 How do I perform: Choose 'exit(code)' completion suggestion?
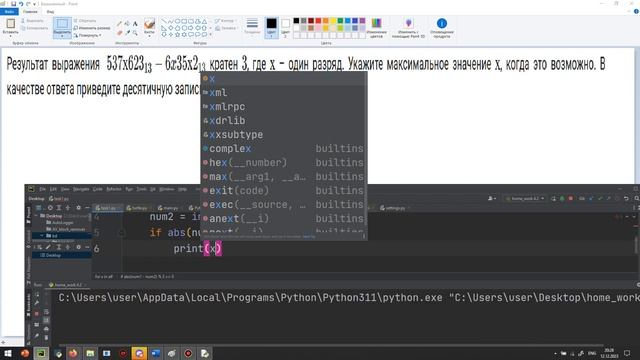click(x=284, y=190)
